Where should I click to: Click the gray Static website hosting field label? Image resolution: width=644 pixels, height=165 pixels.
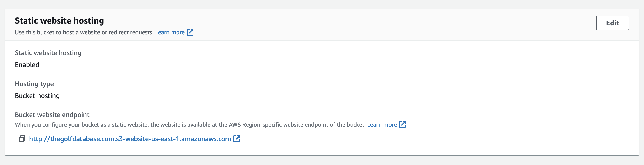pos(48,53)
